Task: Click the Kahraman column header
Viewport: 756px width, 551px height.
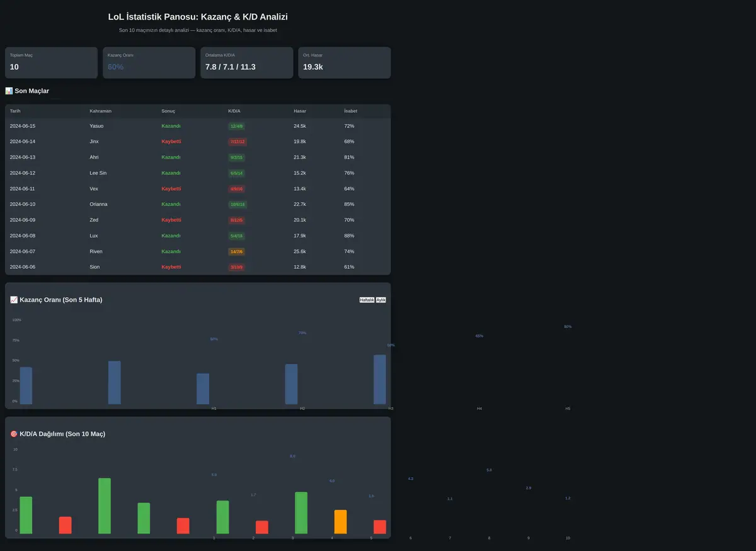Action: [100, 111]
